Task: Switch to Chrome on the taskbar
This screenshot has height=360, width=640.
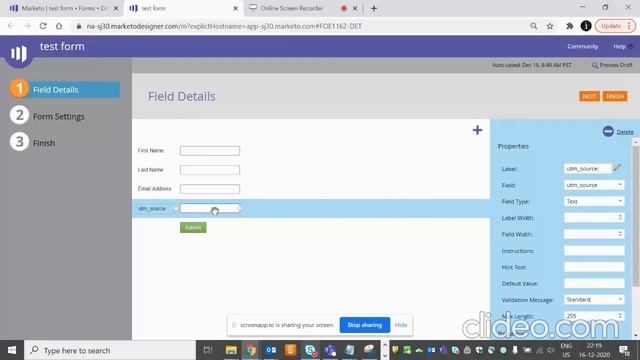Action: 251,350
